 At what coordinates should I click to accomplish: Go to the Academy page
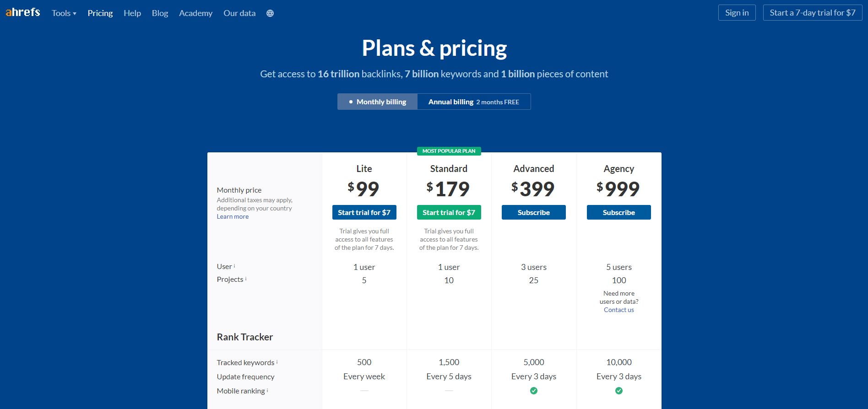(x=195, y=13)
